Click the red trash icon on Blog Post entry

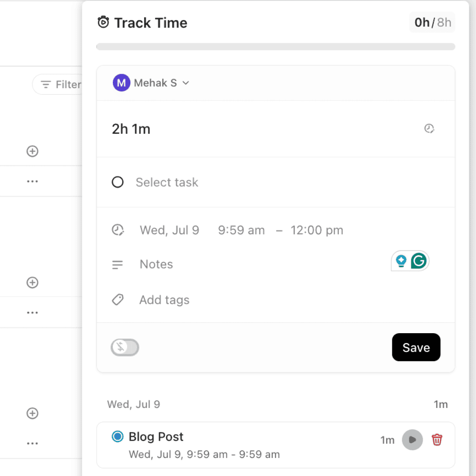click(436, 440)
